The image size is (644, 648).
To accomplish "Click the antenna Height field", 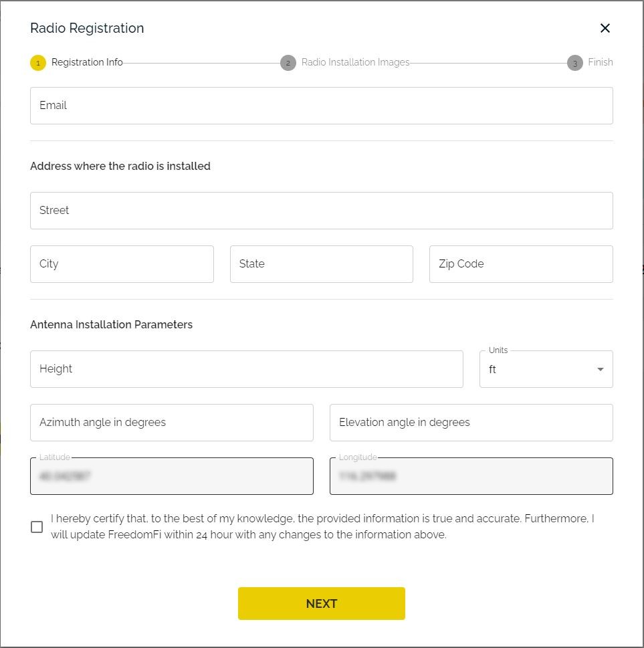I will 246,369.
